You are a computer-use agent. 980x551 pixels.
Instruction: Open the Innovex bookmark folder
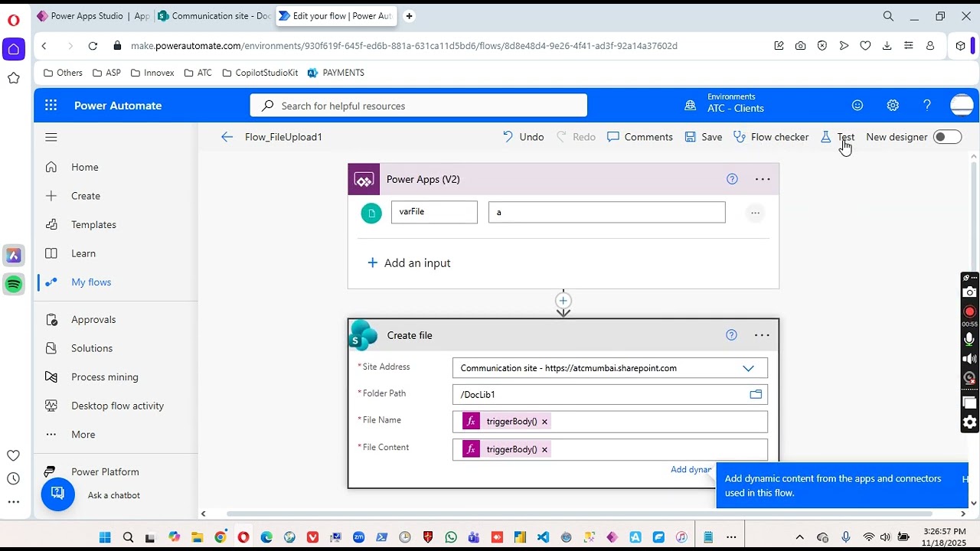point(152,73)
